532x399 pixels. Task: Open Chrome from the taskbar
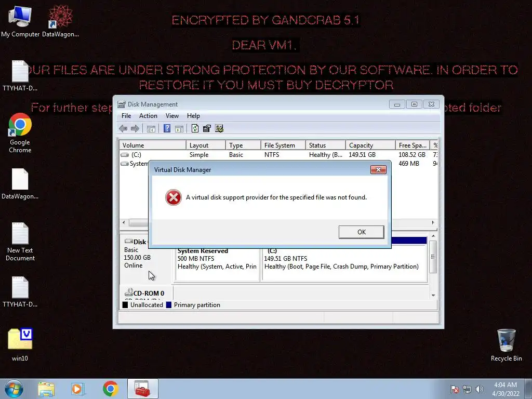click(110, 389)
